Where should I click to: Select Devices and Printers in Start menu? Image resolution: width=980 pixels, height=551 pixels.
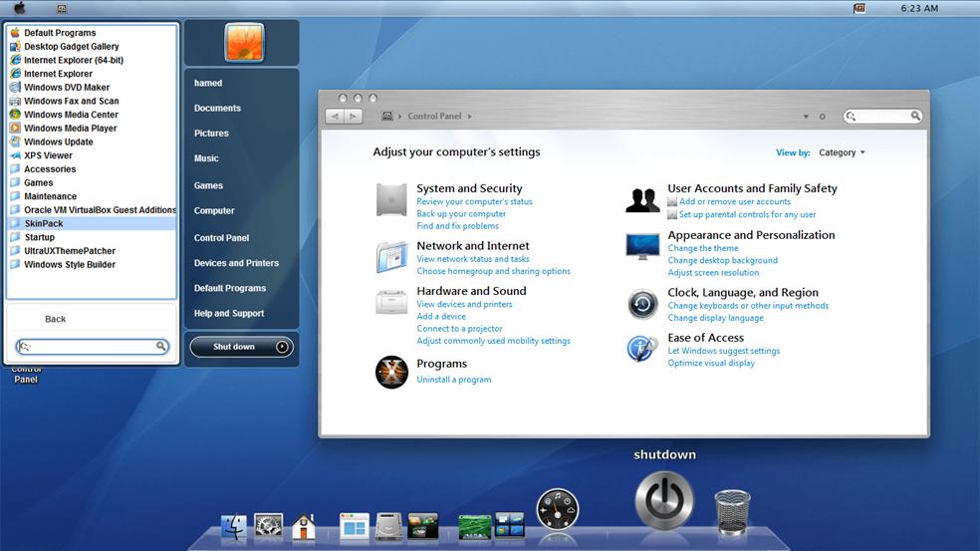(x=236, y=263)
